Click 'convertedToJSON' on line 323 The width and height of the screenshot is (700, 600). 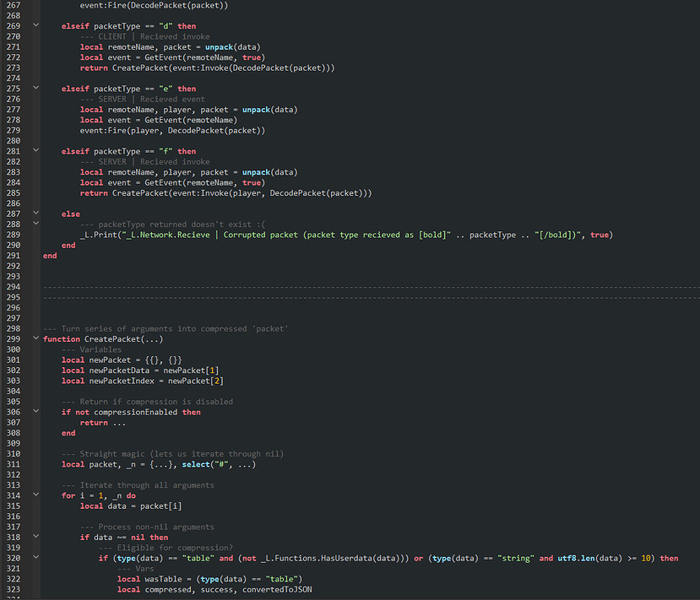click(x=277, y=589)
